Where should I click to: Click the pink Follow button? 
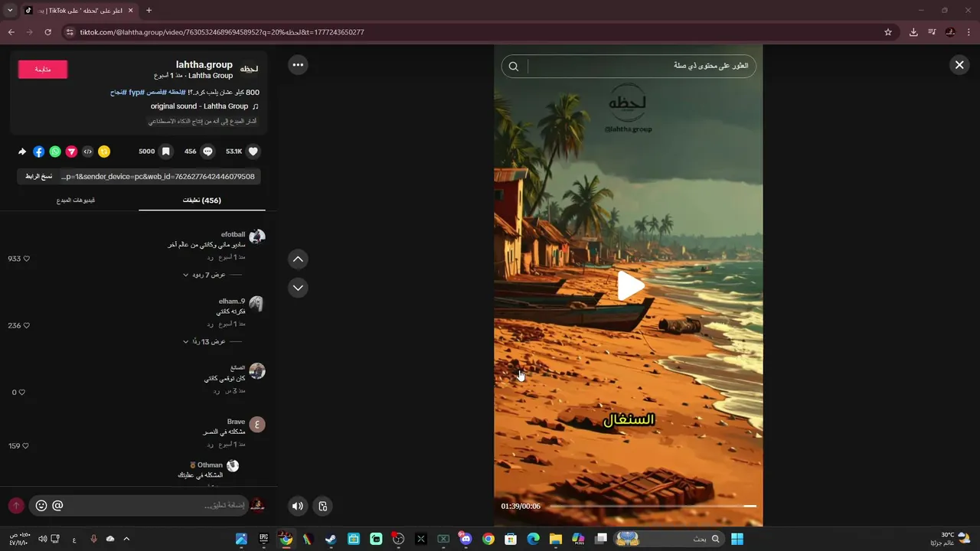pos(43,69)
